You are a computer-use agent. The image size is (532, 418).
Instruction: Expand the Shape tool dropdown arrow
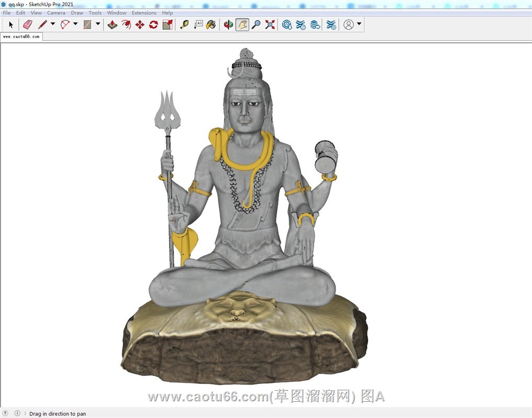click(x=98, y=24)
